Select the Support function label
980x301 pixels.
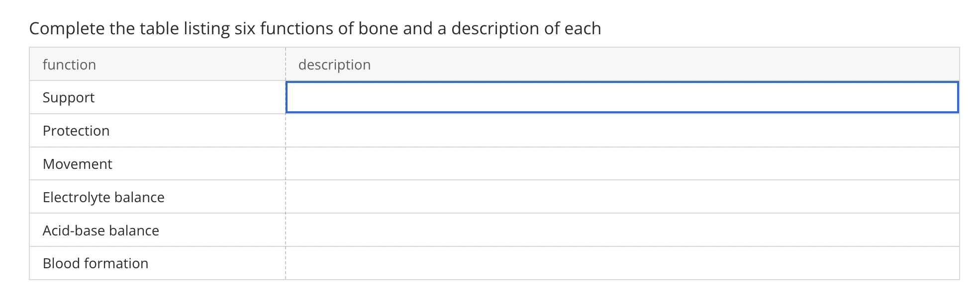coord(69,97)
